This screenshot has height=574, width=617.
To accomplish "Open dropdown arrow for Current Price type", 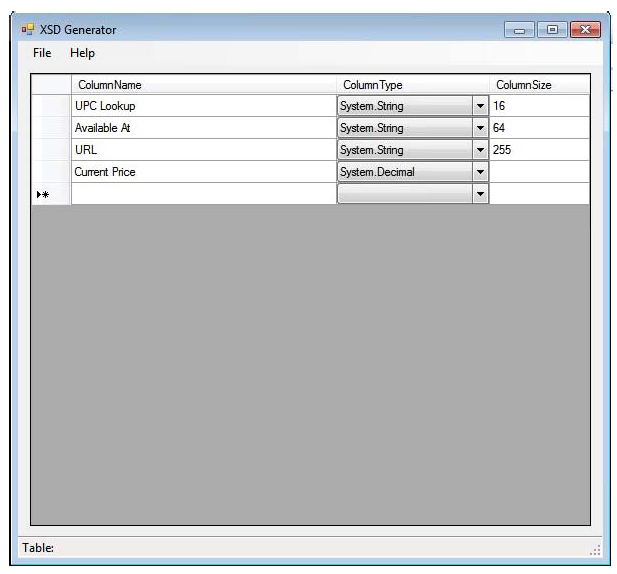I will [480, 172].
